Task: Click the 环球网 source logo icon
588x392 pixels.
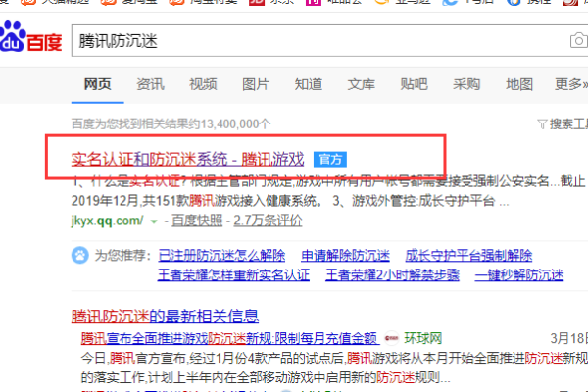Action: [x=391, y=338]
